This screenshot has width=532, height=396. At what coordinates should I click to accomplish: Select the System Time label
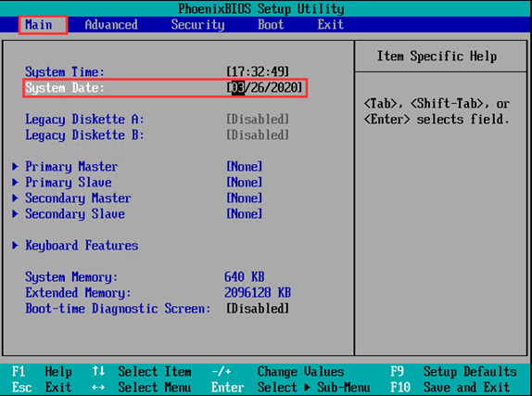(65, 72)
